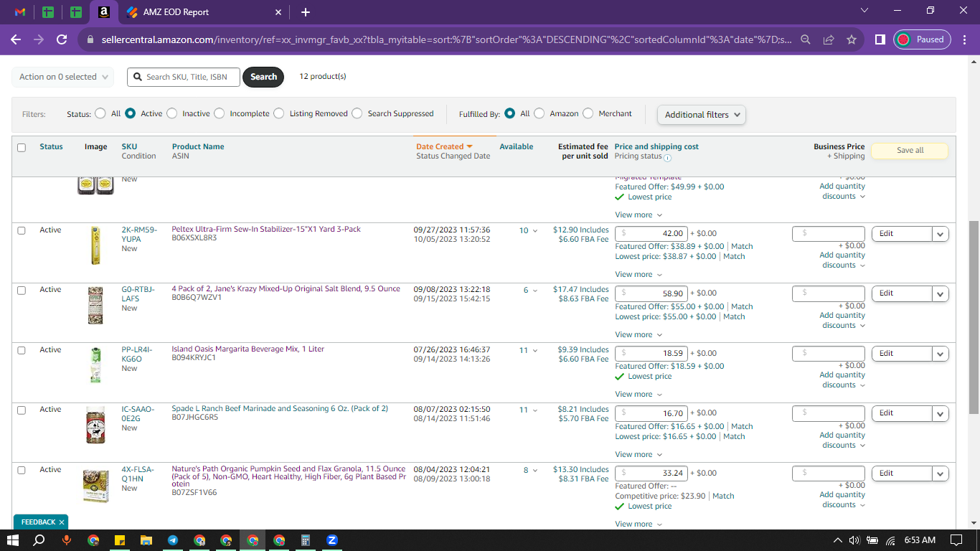The height and width of the screenshot is (551, 980).
Task: Open Windows taskbar search
Action: pos(39,540)
